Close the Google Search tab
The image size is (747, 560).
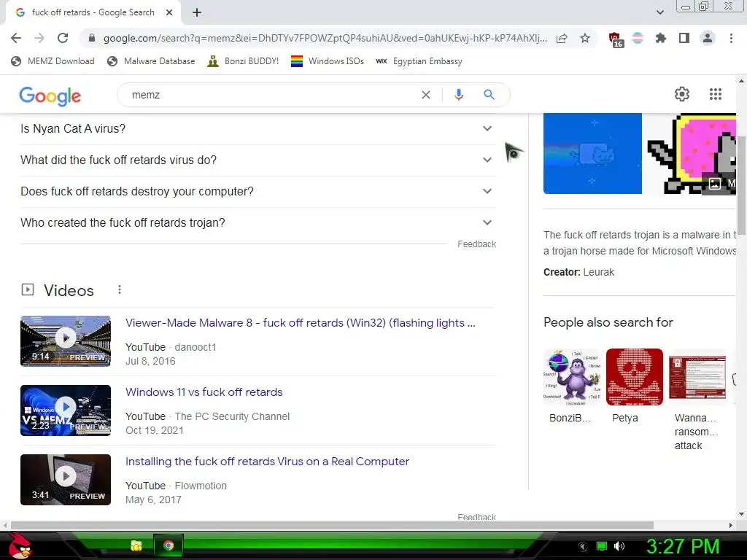tap(169, 12)
